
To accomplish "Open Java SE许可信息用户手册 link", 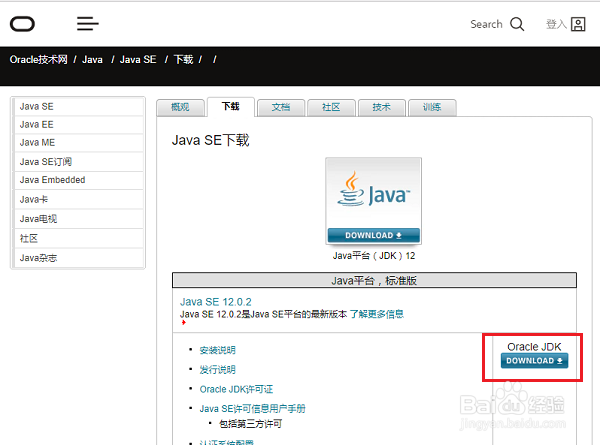I will 252,409.
